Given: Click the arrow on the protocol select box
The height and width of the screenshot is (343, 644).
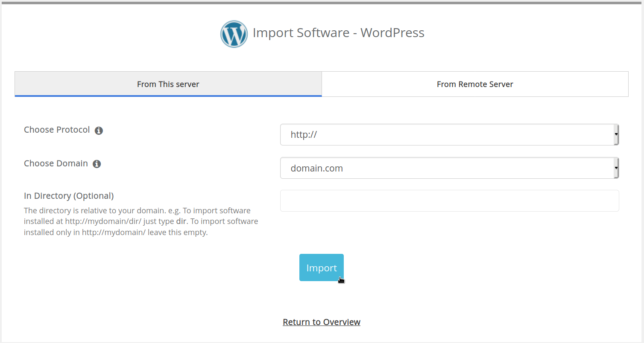Looking at the screenshot, I should pos(616,135).
